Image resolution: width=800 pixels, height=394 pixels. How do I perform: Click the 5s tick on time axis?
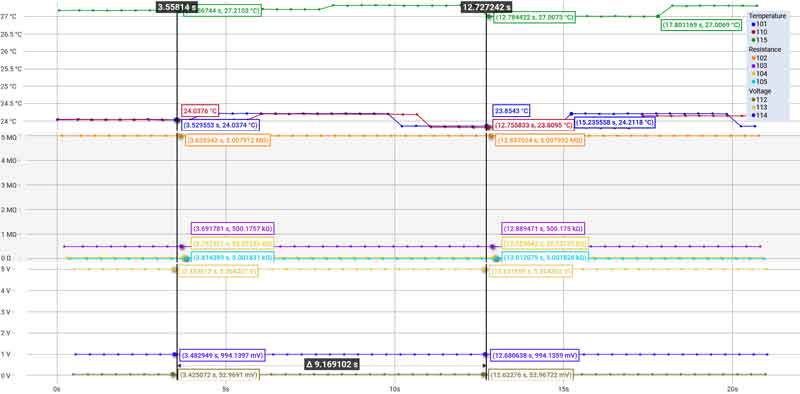click(x=225, y=388)
